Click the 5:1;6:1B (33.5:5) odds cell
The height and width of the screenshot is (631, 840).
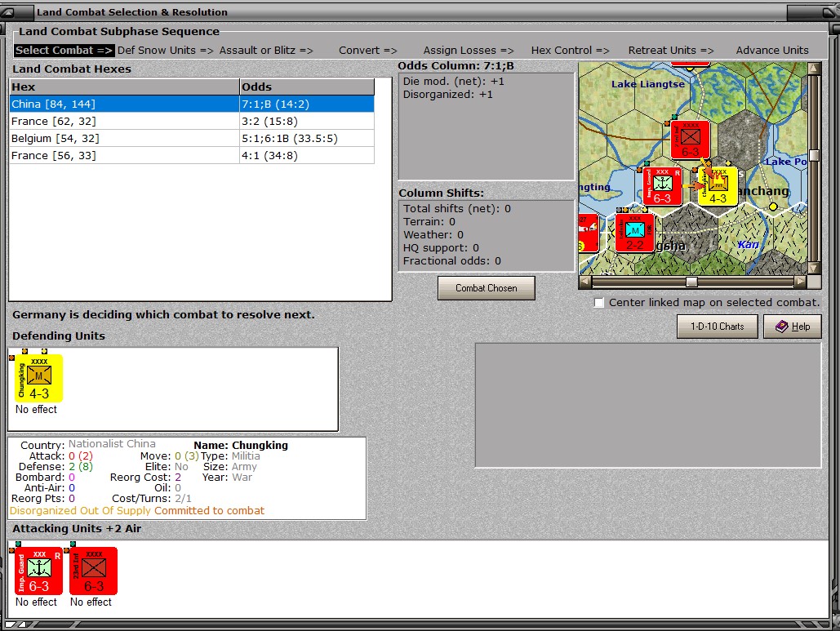pyautogui.click(x=306, y=138)
